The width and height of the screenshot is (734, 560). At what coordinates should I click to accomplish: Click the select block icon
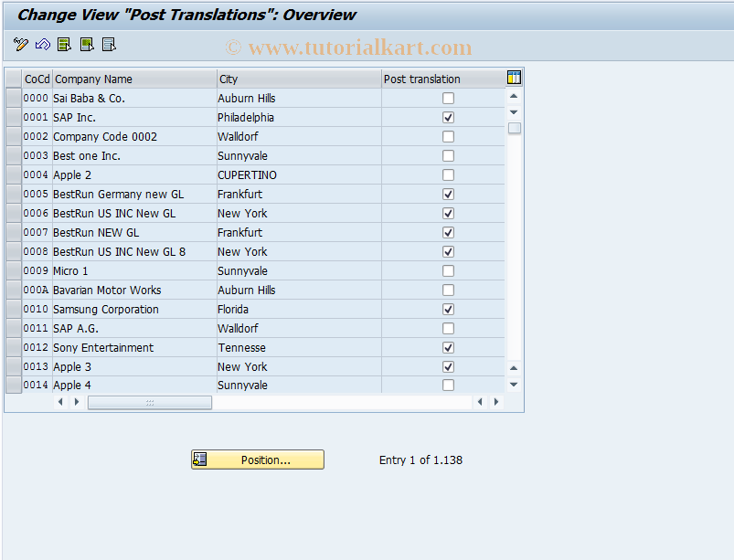[x=87, y=45]
